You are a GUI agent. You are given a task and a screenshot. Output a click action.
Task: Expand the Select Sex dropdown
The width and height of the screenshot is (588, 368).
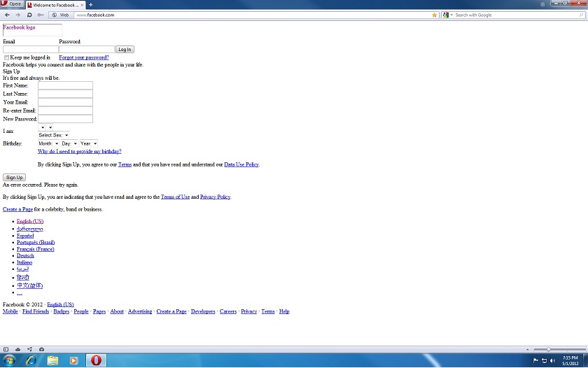click(53, 135)
